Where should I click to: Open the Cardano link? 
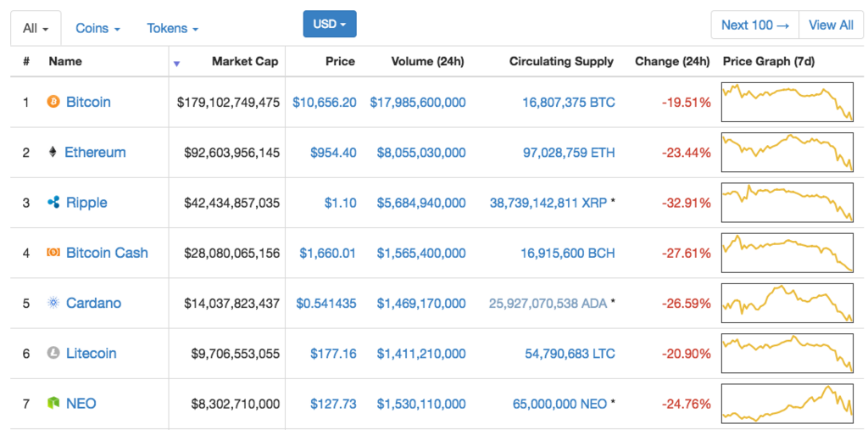coord(93,303)
